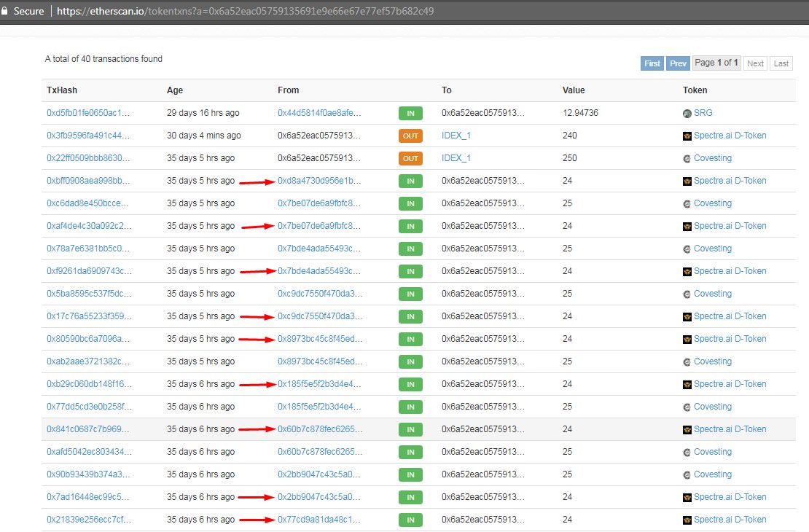Click Spectre.ai icon in 0xf9261da6909743c row

click(x=687, y=272)
